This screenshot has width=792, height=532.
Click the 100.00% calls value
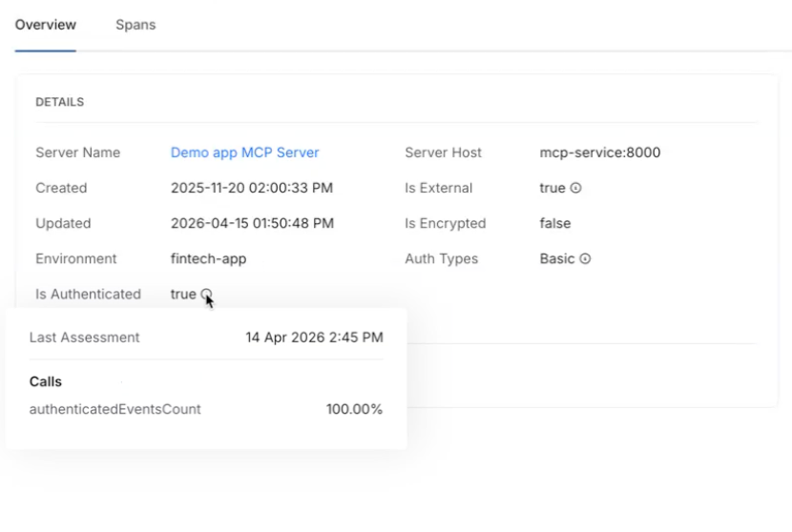click(354, 409)
